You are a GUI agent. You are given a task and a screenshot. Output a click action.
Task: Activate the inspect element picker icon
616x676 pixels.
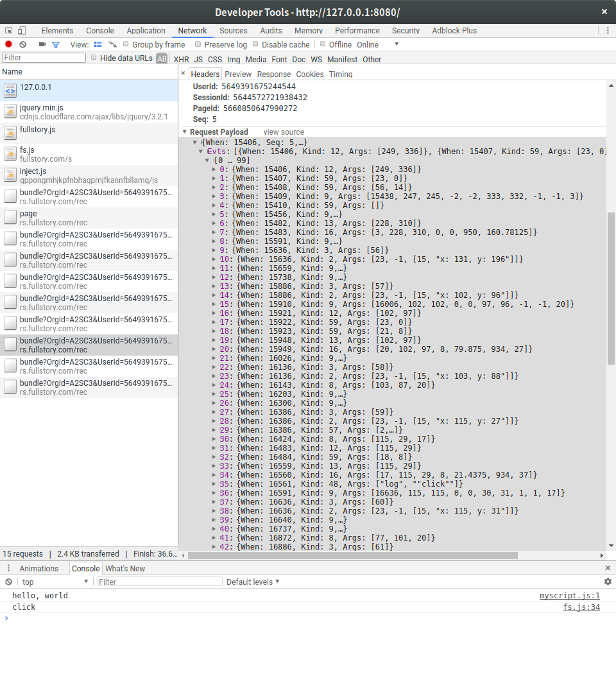point(8,31)
